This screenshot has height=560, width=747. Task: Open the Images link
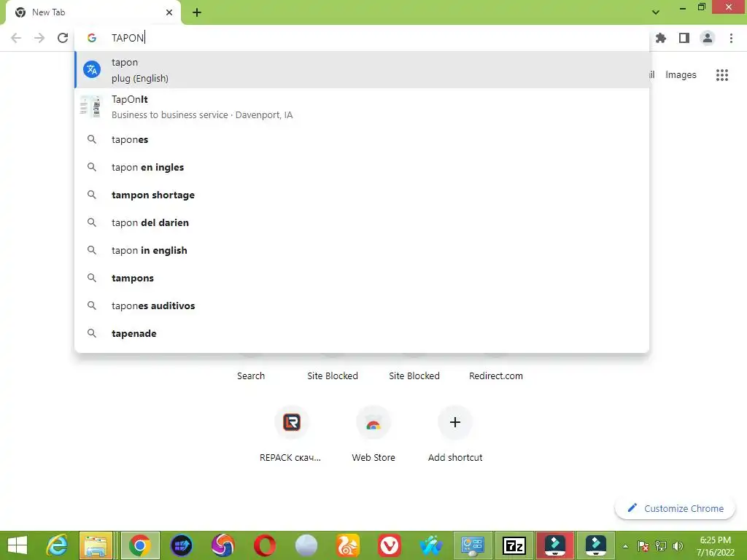(x=681, y=75)
